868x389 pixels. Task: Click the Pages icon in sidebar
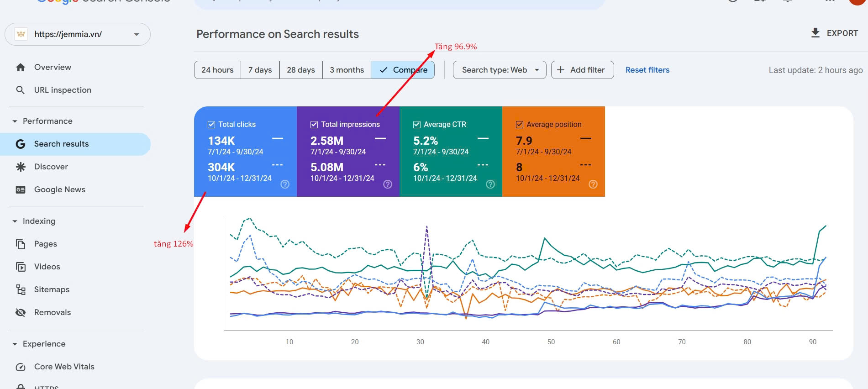[21, 244]
